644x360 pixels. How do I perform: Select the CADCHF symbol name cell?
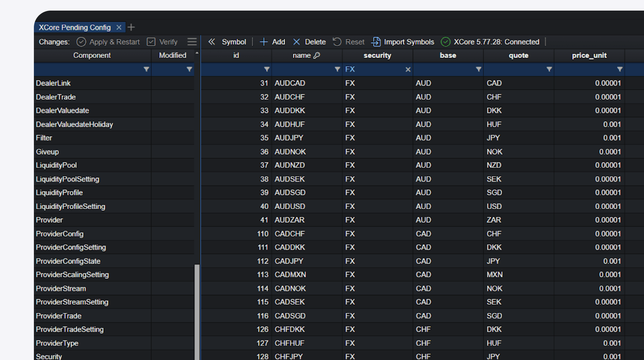[x=307, y=234]
